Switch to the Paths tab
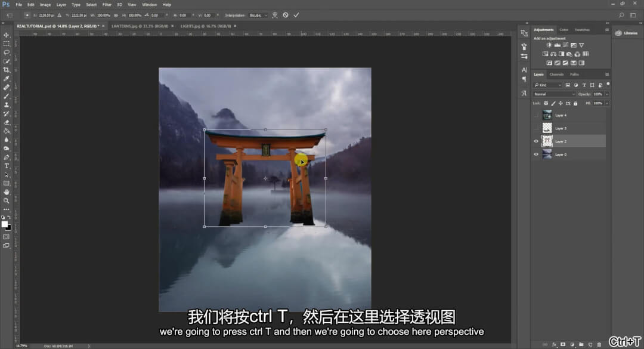 point(574,75)
